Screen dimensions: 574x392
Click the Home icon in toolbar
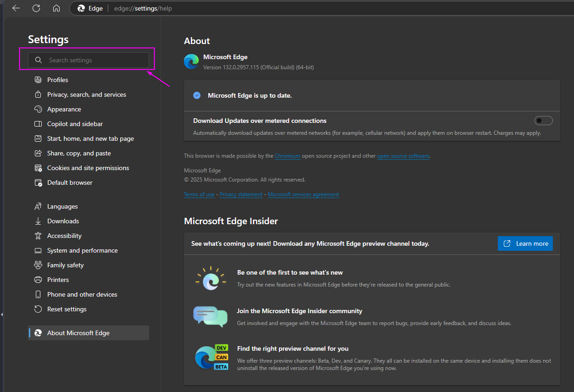click(x=56, y=8)
